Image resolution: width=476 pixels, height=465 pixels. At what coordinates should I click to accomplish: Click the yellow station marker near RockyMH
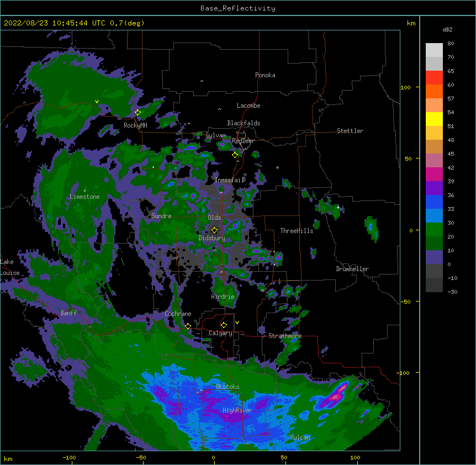pyautogui.click(x=137, y=112)
